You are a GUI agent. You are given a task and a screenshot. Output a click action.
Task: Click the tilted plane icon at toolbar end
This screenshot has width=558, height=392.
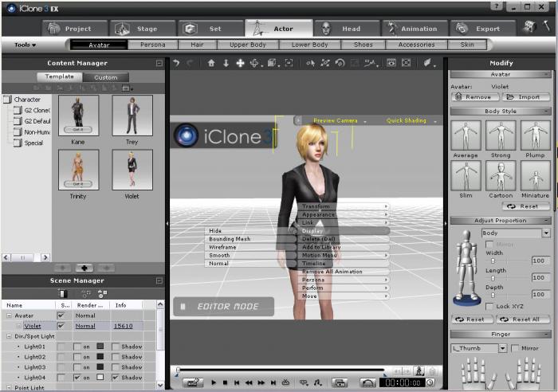(x=427, y=63)
